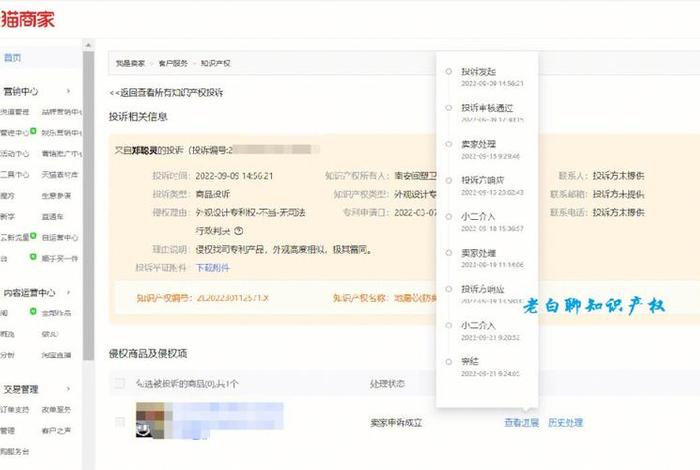Viewport: 700px width, 470px height.
Task: Select 投诉方响应 marker dated 23:02:43
Action: click(449, 180)
